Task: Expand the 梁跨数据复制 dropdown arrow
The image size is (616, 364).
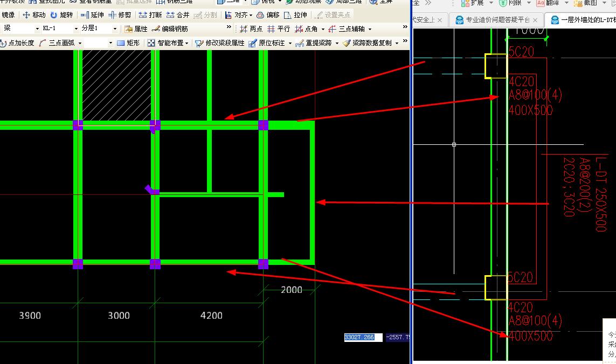Action: (x=397, y=43)
